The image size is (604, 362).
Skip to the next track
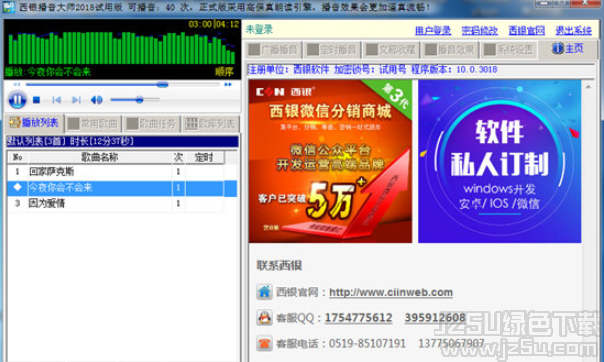[76, 100]
